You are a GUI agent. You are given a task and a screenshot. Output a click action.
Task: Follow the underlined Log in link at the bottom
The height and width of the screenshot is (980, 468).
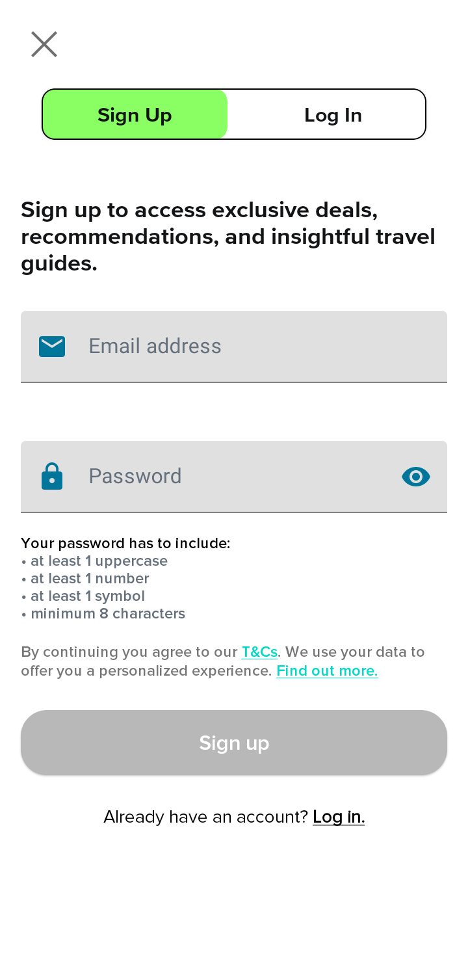[x=339, y=817]
